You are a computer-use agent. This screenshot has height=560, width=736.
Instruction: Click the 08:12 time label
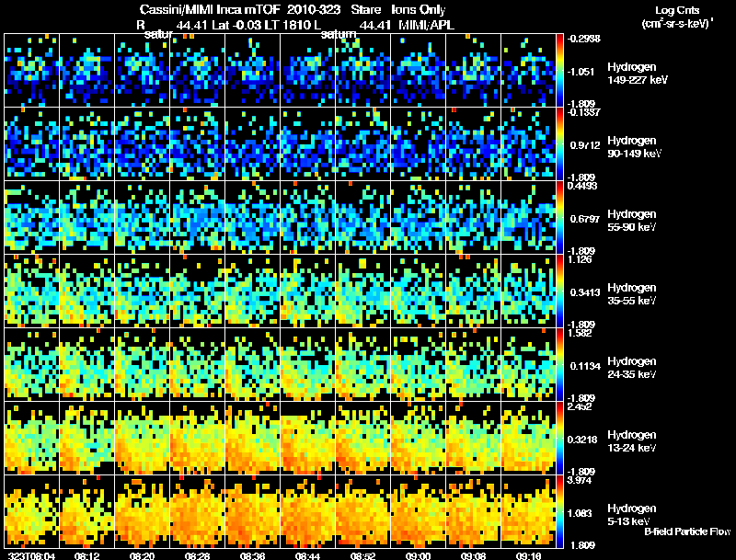point(87,555)
